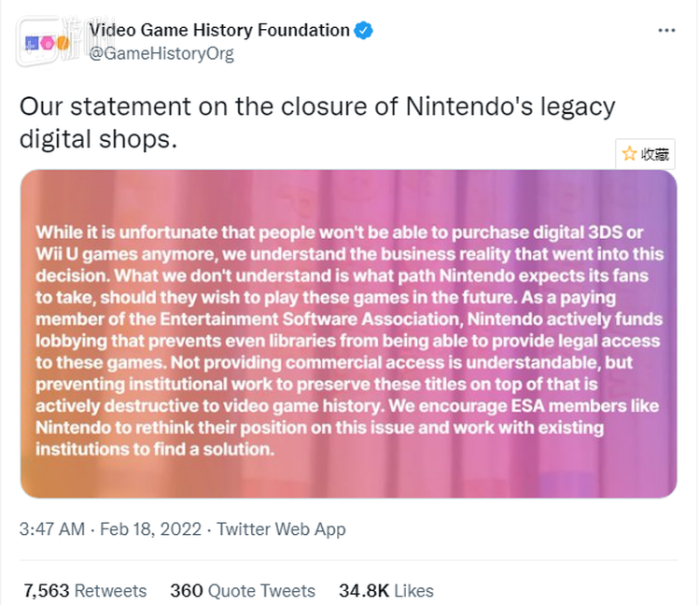This screenshot has width=700, height=605.
Task: Click the 收藏 favorite button label
Action: pos(655,154)
